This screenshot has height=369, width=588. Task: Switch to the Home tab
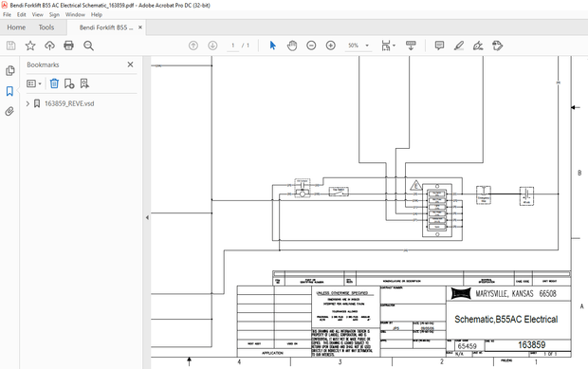point(16,28)
